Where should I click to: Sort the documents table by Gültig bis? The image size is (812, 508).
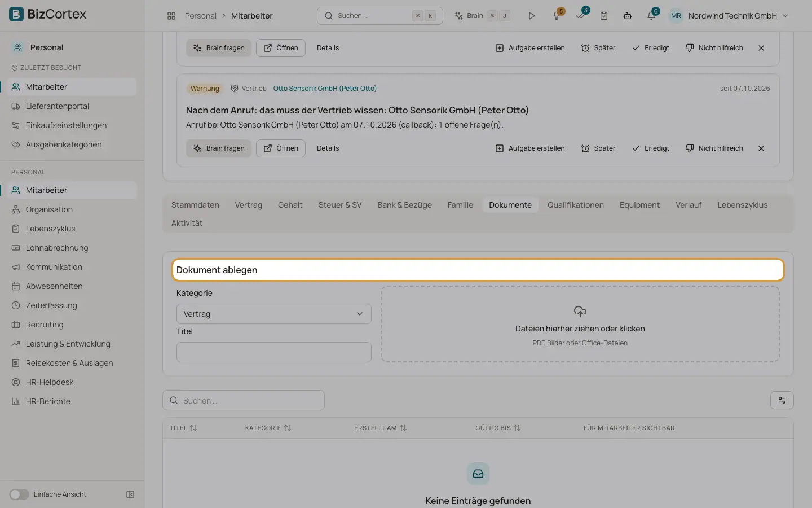point(498,428)
